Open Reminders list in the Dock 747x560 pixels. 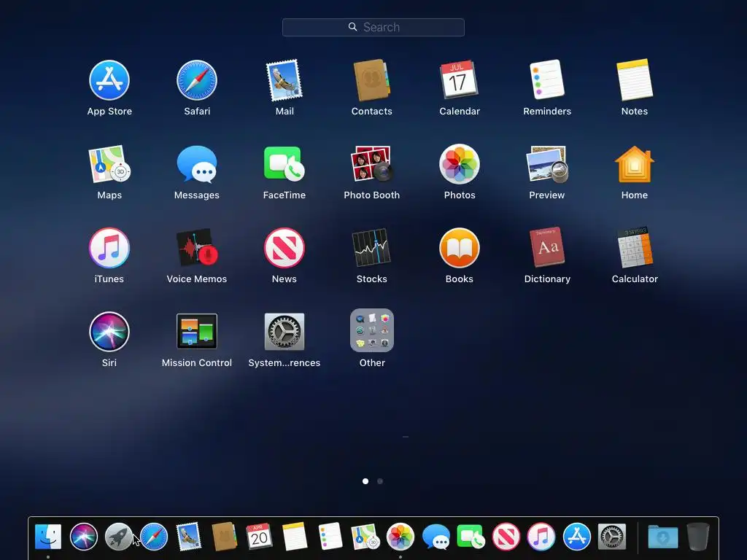pos(330,536)
